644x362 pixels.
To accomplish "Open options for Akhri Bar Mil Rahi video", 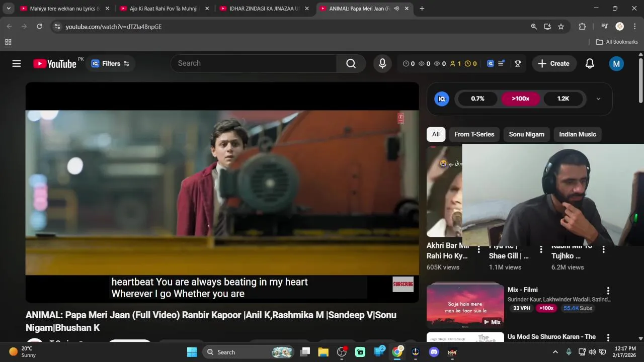I will pyautogui.click(x=478, y=250).
